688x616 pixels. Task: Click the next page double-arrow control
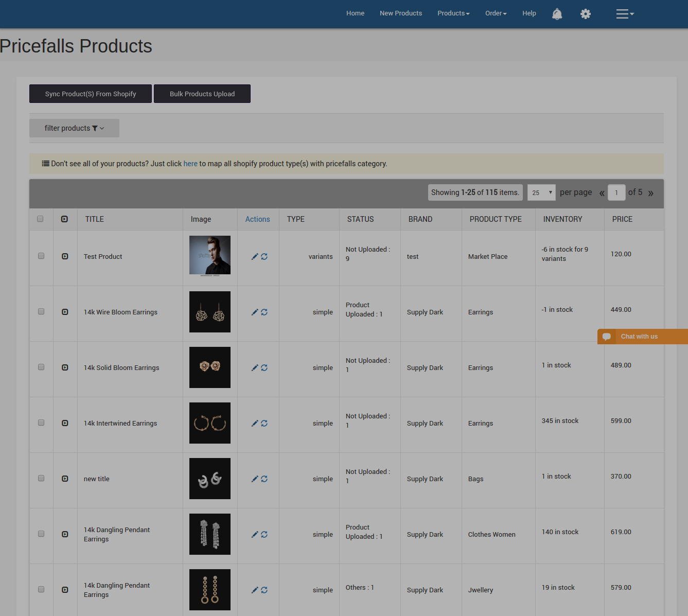pyautogui.click(x=650, y=192)
